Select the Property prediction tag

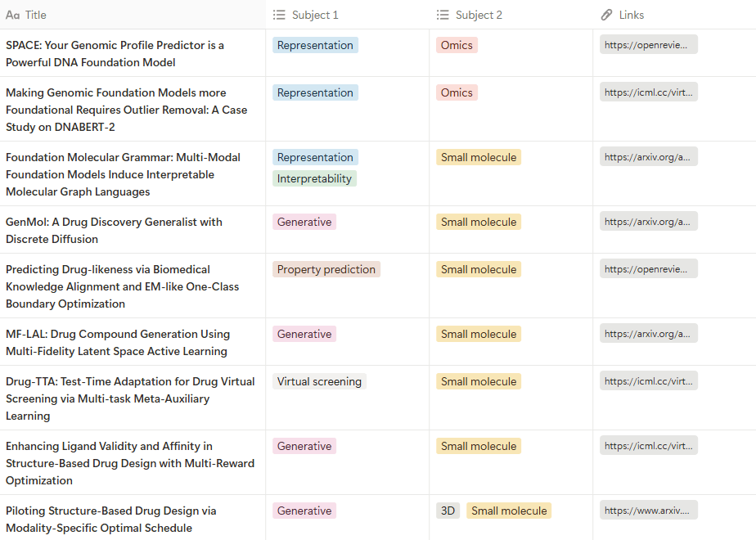326,269
